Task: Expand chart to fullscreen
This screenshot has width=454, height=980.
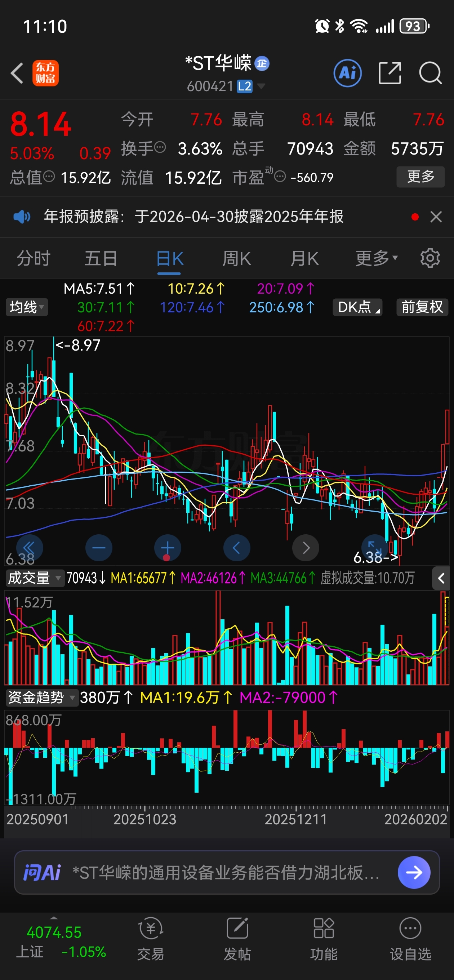Action: tap(374, 547)
